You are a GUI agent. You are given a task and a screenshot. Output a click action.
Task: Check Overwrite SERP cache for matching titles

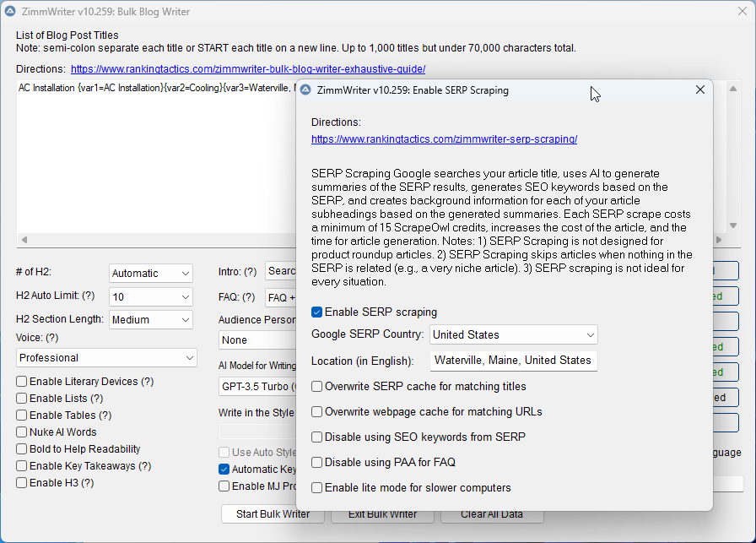click(316, 387)
